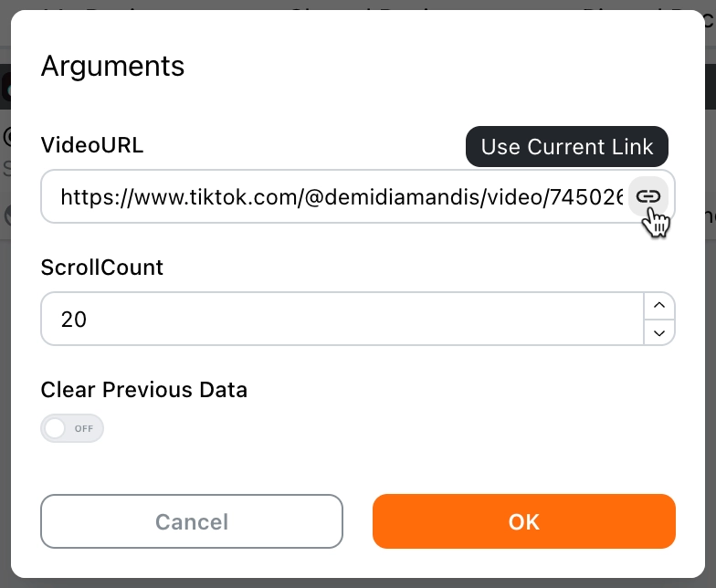
Task: Click the Arguments dialog title
Action: point(112,66)
